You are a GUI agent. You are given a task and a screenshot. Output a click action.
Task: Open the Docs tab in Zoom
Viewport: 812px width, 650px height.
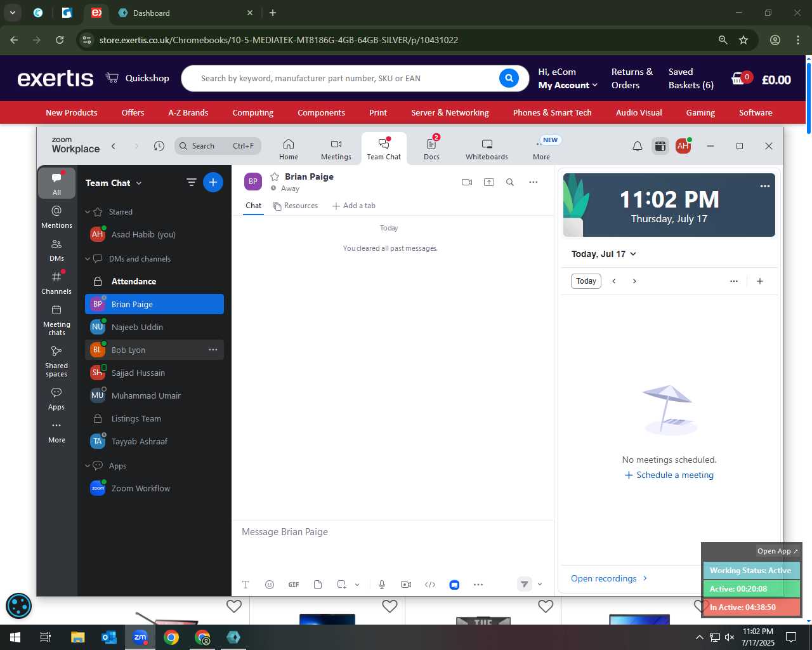431,149
